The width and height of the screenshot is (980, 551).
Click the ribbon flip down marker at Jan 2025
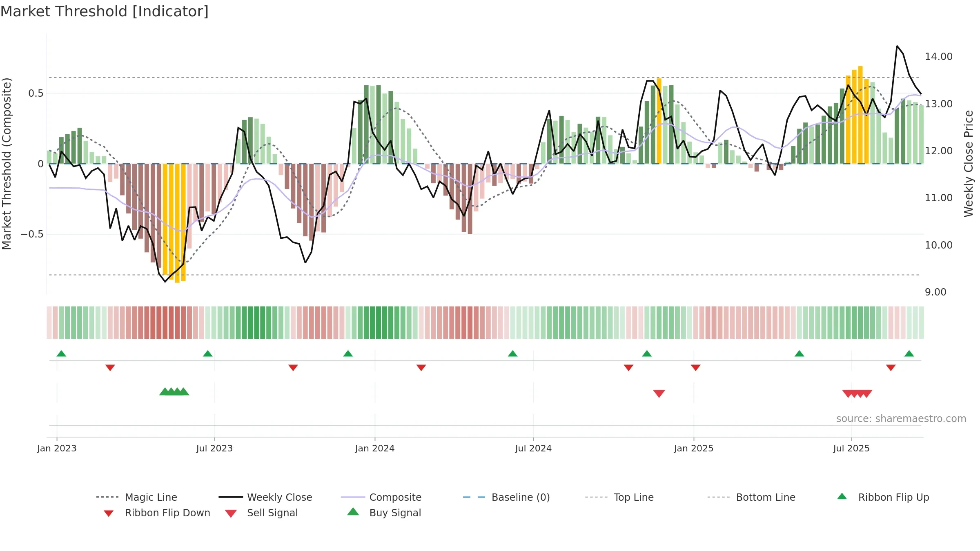coord(696,368)
